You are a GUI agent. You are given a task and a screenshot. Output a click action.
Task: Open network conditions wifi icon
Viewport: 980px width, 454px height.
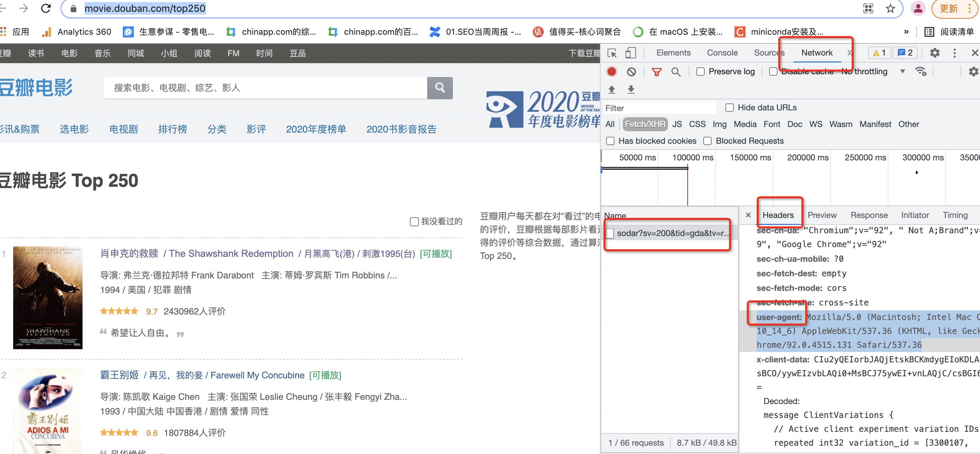[921, 72]
